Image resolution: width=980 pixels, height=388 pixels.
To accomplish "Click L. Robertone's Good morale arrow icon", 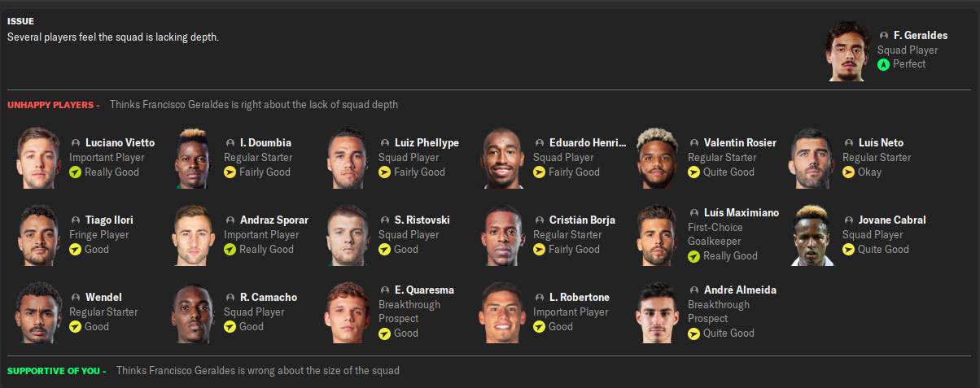I will tap(539, 327).
